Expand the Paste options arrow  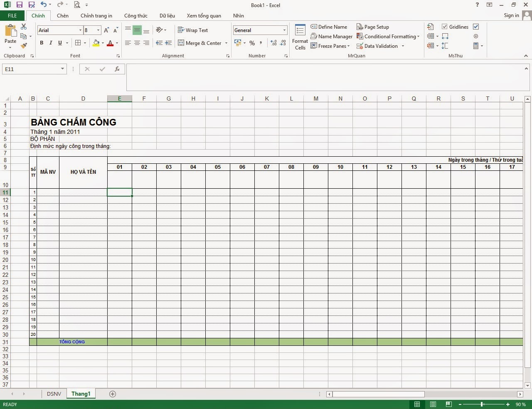coord(10,47)
